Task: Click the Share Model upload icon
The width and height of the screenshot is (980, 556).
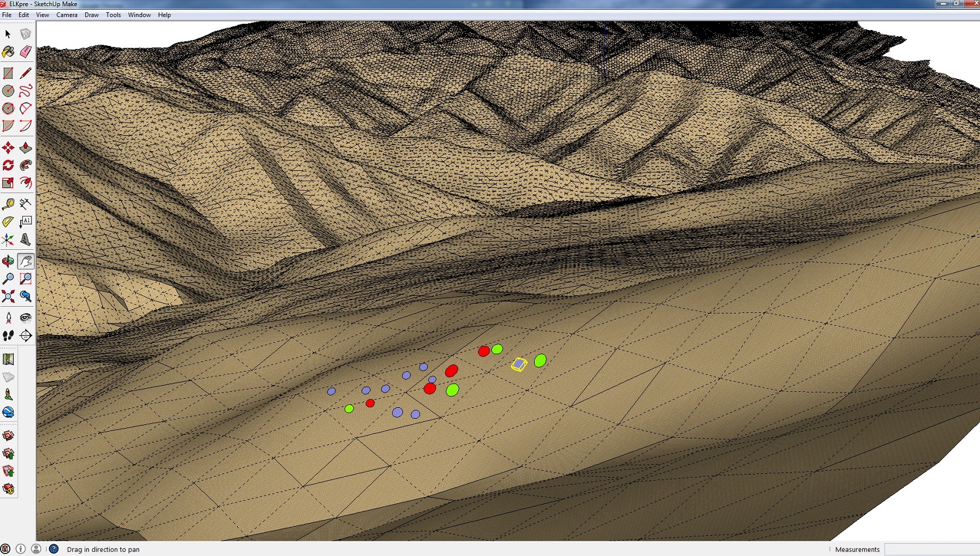Action: (8, 454)
